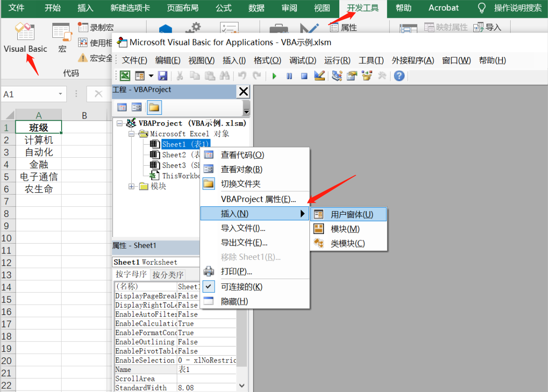The image size is (548, 392).
Task: Insert a 用户窗体(U) from the submenu
Action: [351, 214]
